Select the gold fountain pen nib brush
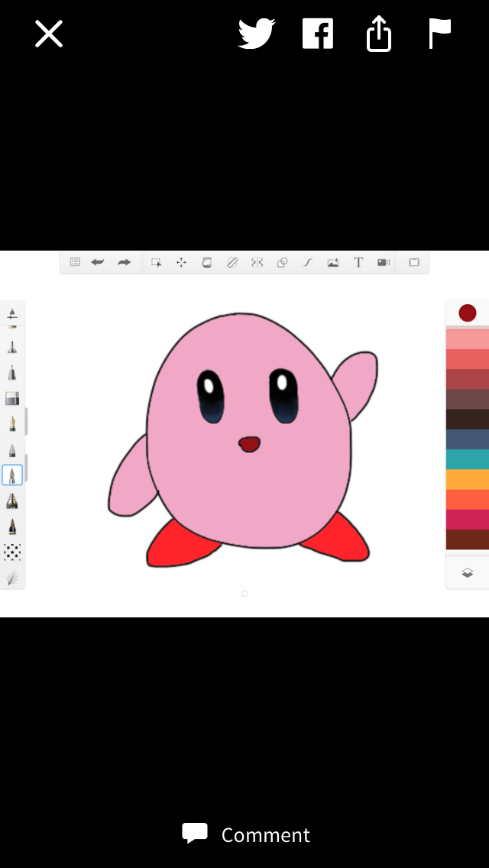 12,424
